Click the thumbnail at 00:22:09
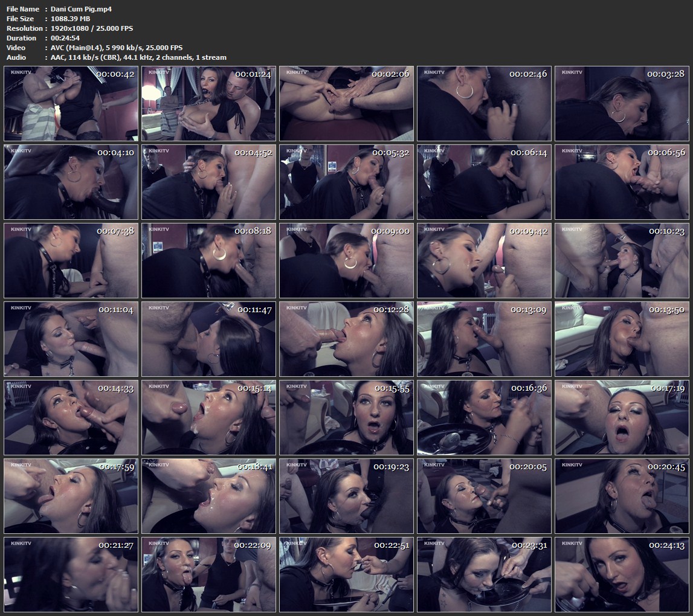 click(208, 574)
